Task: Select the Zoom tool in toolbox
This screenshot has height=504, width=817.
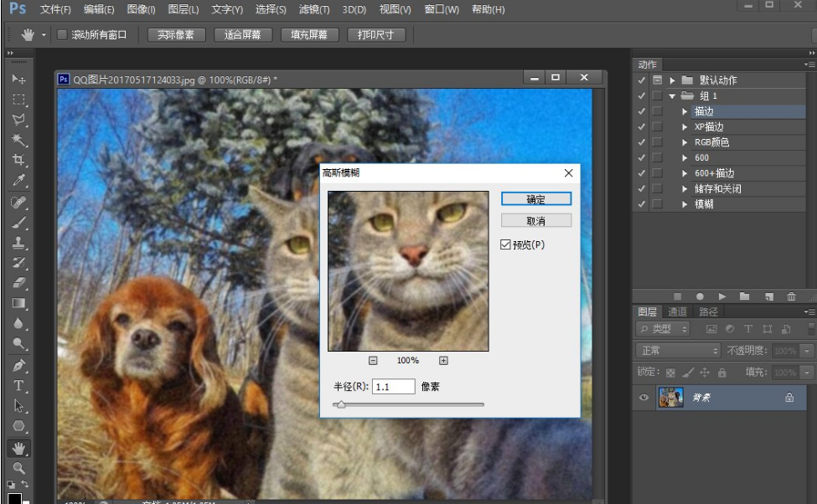Action: pyautogui.click(x=18, y=467)
